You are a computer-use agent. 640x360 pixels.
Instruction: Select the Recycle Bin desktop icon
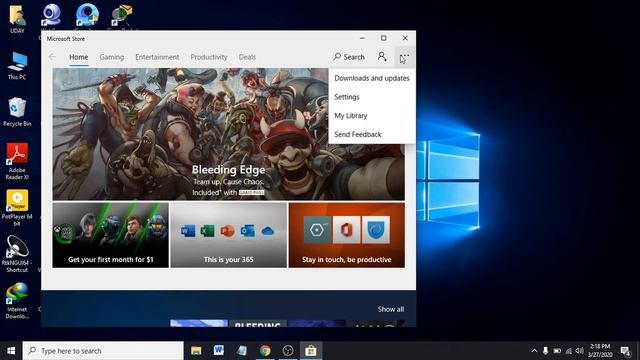pos(17,112)
